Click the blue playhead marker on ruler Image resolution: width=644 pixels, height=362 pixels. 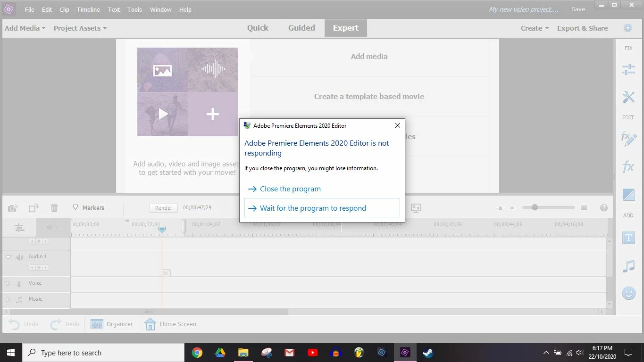(162, 229)
